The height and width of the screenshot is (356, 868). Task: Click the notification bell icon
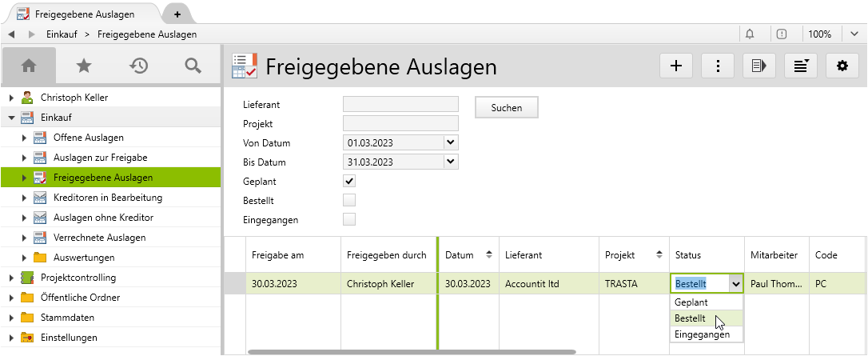750,34
